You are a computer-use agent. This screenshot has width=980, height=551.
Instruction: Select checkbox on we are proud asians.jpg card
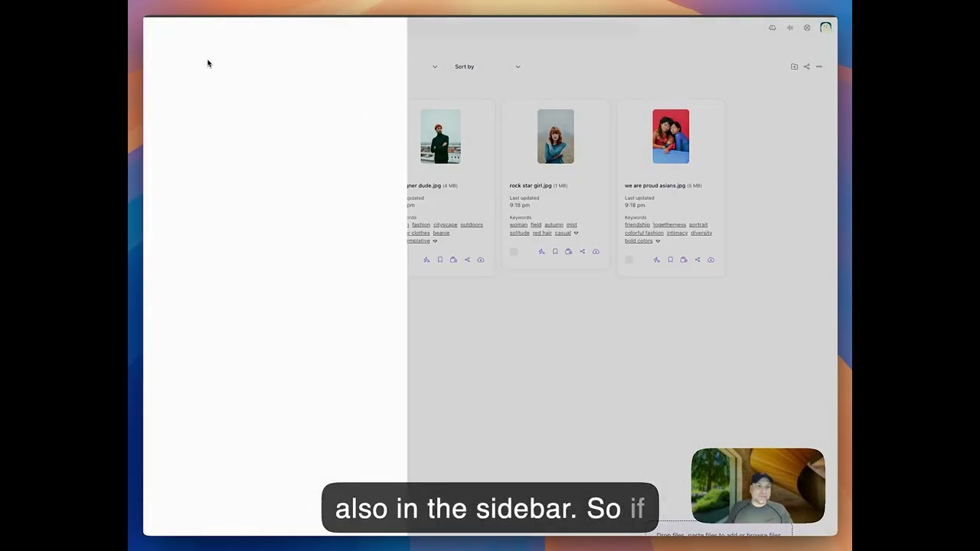point(629,260)
